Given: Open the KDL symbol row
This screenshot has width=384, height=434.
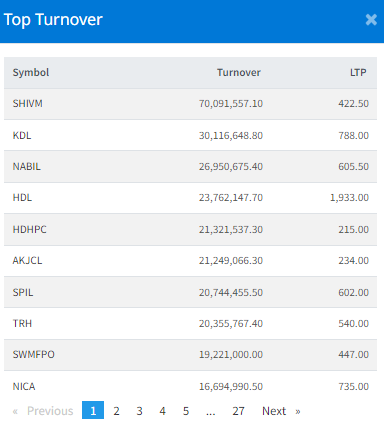Looking at the screenshot, I should click(x=190, y=135).
